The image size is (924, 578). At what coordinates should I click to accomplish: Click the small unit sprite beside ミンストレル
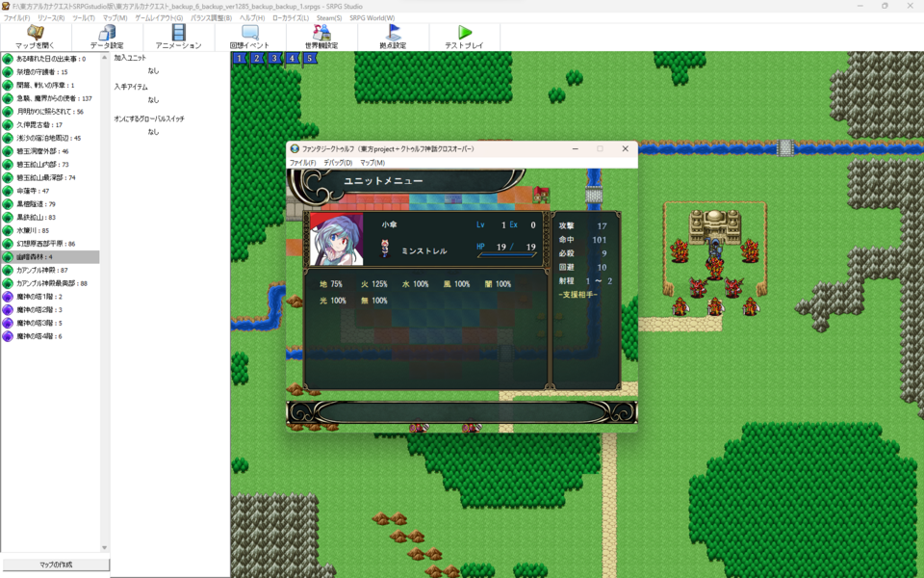coord(385,249)
